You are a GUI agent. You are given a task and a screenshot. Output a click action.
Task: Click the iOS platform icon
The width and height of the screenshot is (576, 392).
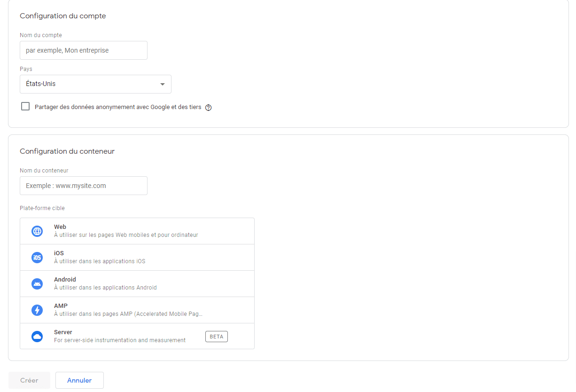coord(37,258)
